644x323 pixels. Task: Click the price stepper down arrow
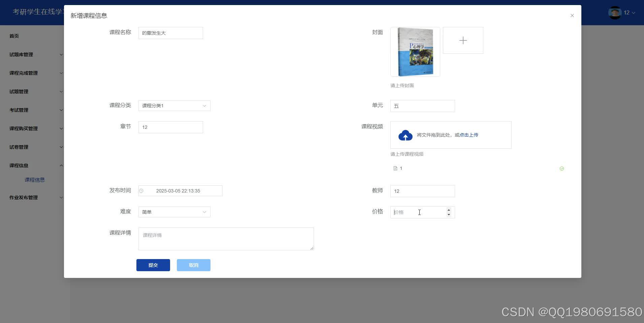(449, 214)
